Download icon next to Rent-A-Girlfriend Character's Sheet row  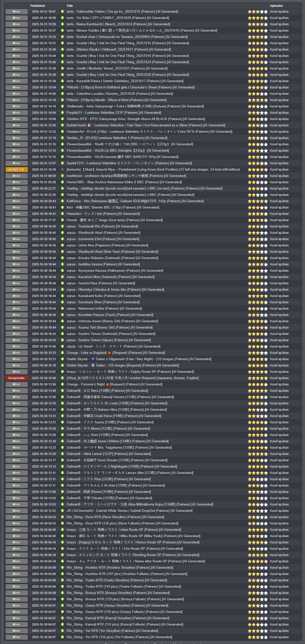(62, 87)
